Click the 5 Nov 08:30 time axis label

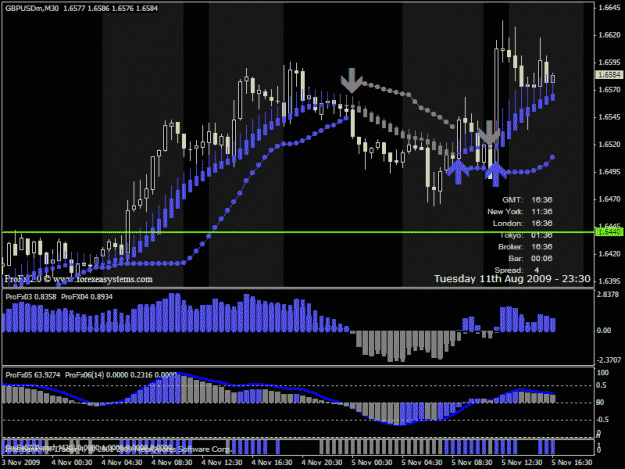[x=472, y=463]
